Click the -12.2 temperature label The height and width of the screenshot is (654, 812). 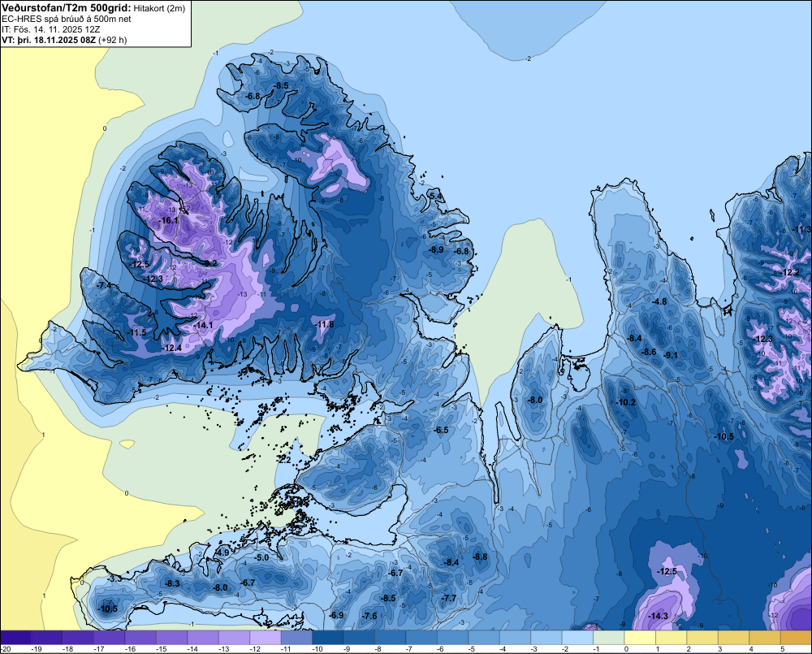point(790,273)
